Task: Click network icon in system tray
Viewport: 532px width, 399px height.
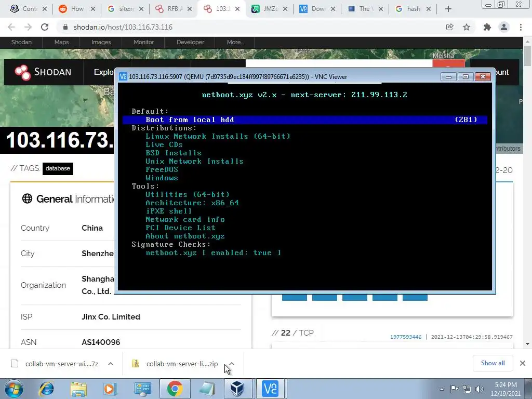Action: pos(467,389)
